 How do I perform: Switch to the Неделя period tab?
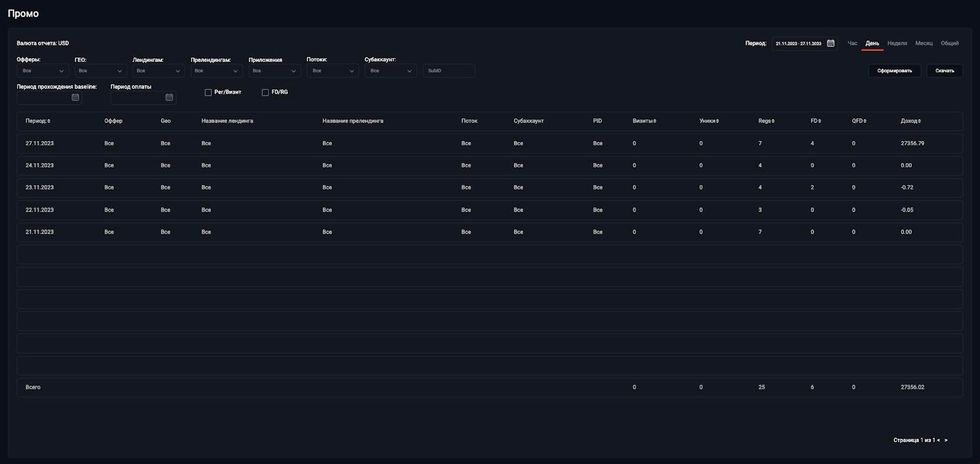(x=897, y=44)
